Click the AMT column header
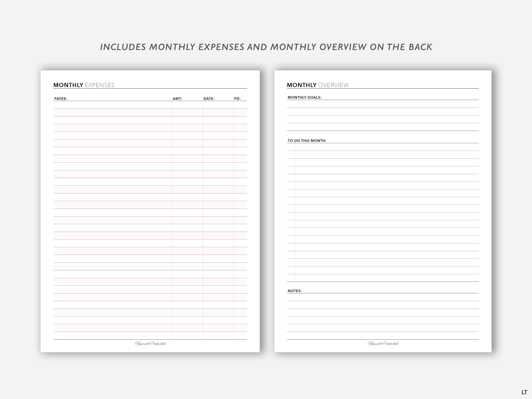Viewport: 532px width, 399px height. pyautogui.click(x=177, y=99)
